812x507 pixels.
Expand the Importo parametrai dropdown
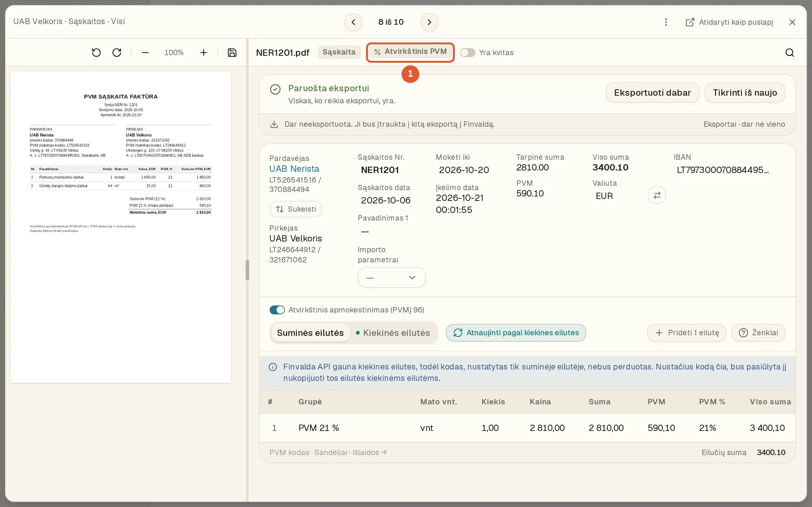click(391, 278)
